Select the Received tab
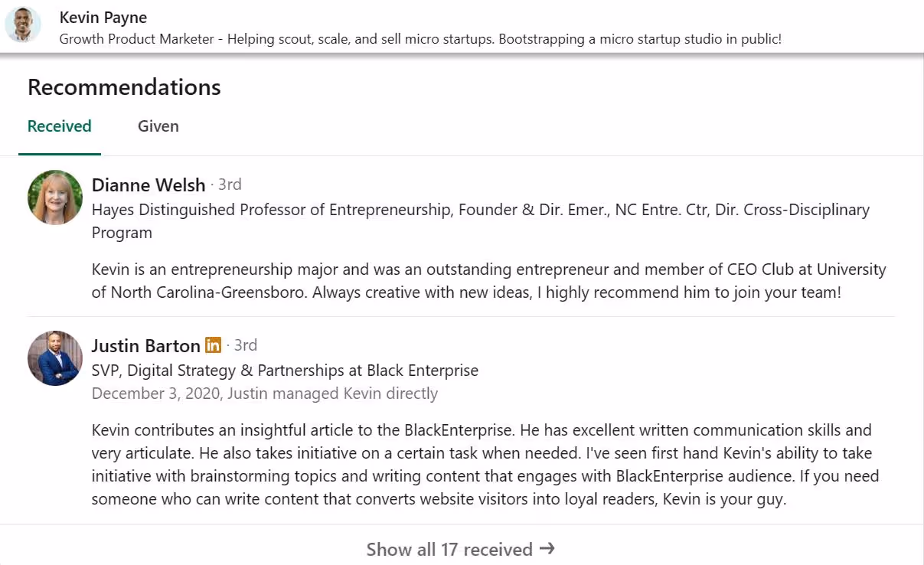The image size is (924, 565). 59,126
